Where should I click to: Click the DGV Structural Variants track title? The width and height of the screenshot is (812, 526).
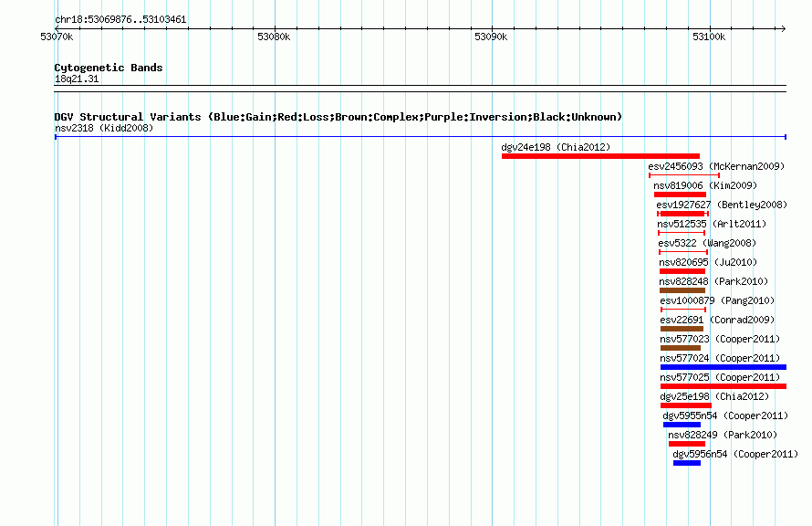tap(338, 117)
